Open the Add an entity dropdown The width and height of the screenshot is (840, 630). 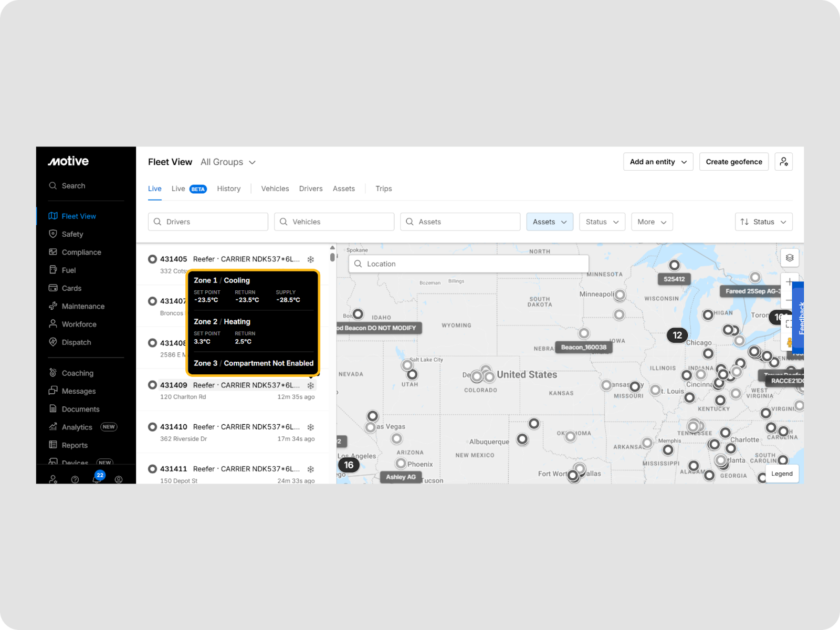coord(658,162)
